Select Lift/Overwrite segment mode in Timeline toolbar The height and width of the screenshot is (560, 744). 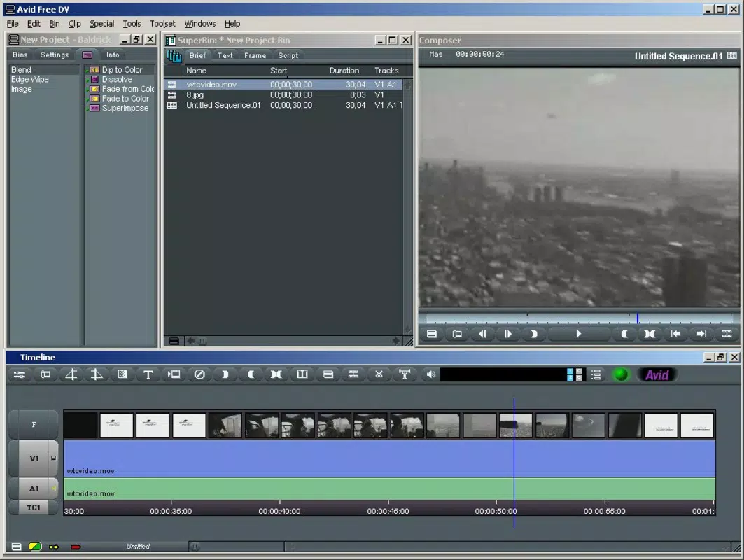tap(97, 375)
